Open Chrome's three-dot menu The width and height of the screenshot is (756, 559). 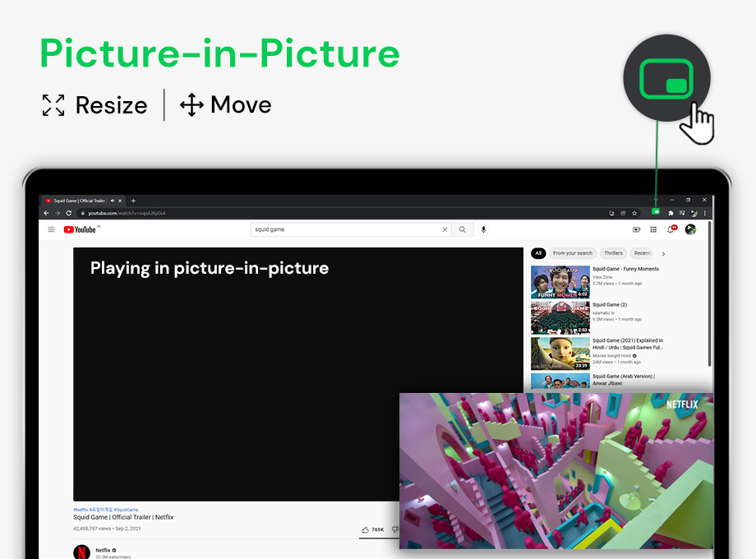coord(705,213)
